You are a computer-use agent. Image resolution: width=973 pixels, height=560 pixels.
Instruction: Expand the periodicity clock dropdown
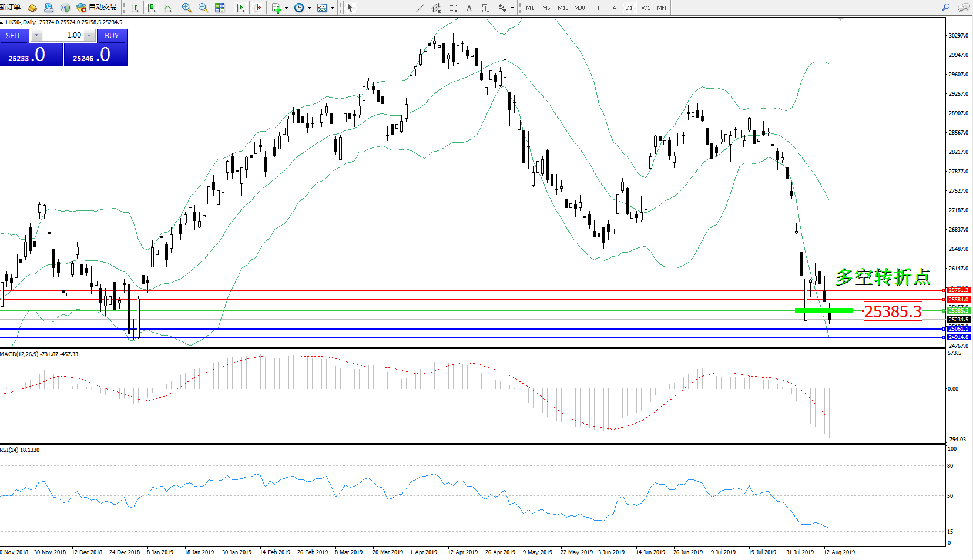(x=309, y=8)
